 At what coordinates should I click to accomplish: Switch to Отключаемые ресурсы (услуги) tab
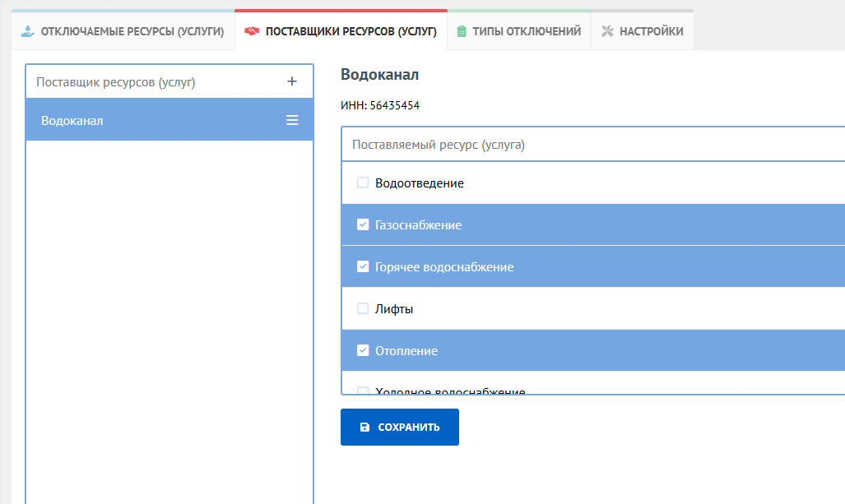tap(132, 31)
